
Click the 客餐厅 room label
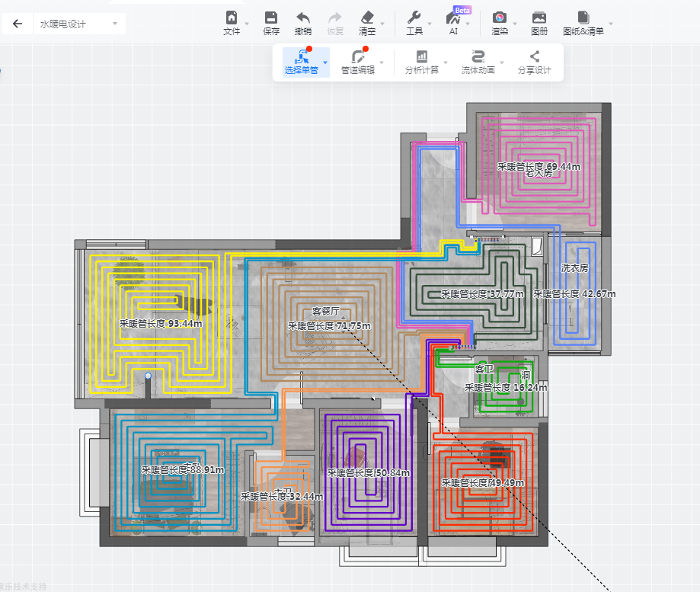pos(325,312)
